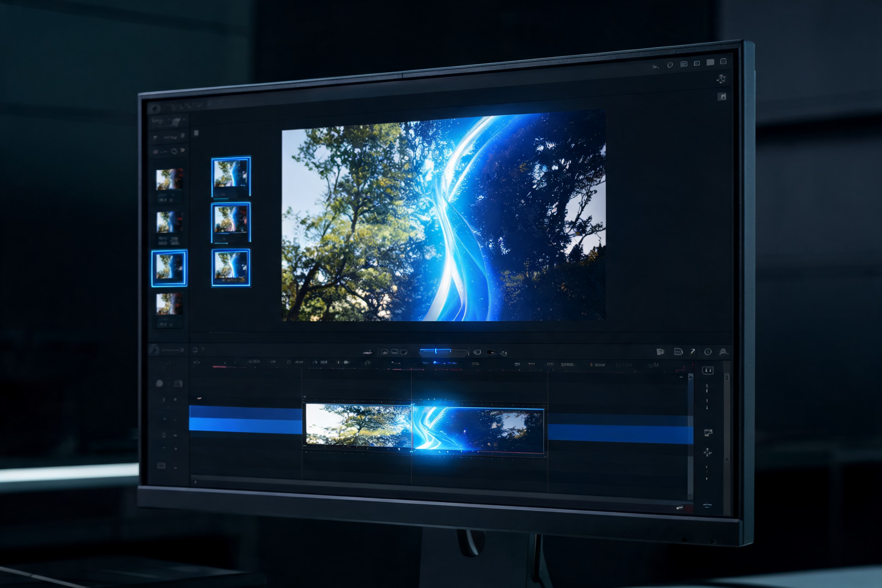The width and height of the screenshot is (882, 588).
Task: Click the timeline's vertical scrollbar
Action: (x=690, y=437)
